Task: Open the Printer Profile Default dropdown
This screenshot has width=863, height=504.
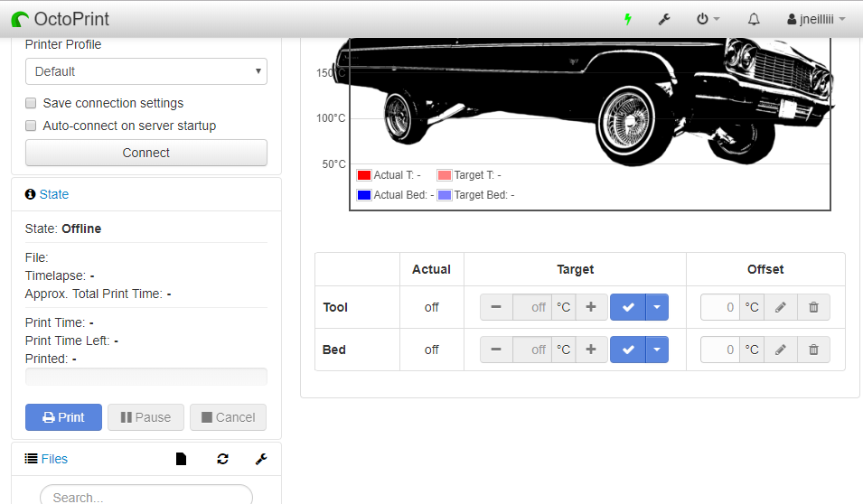Action: (x=146, y=71)
